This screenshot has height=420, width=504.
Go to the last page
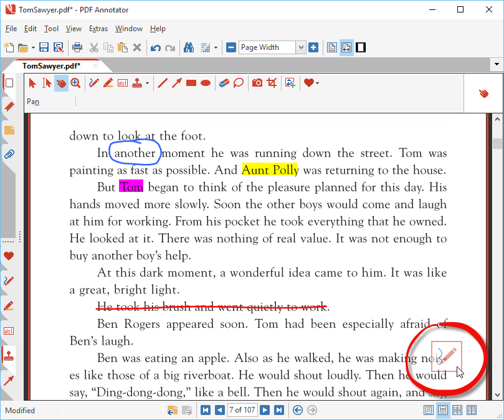tap(279, 410)
